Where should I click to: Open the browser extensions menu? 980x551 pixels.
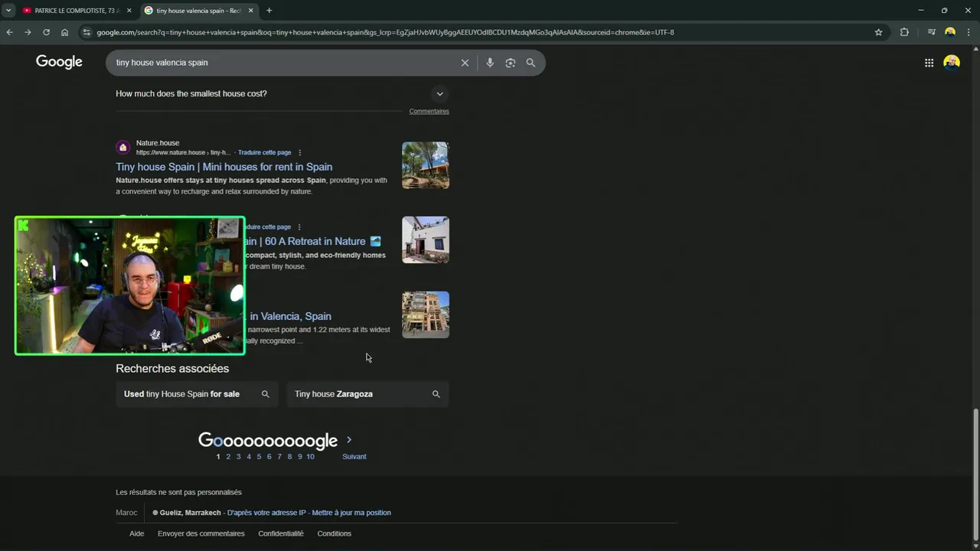(904, 32)
